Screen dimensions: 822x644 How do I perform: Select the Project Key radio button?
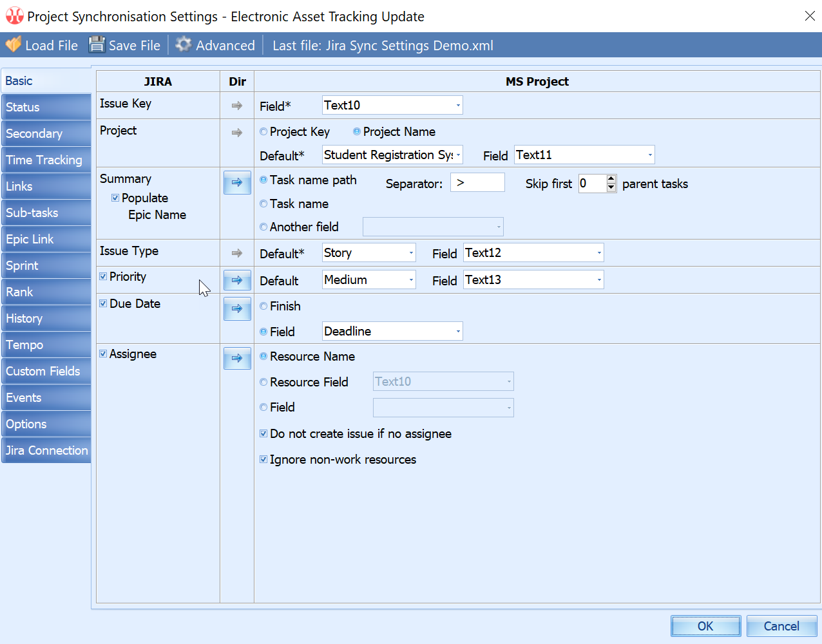[263, 131]
